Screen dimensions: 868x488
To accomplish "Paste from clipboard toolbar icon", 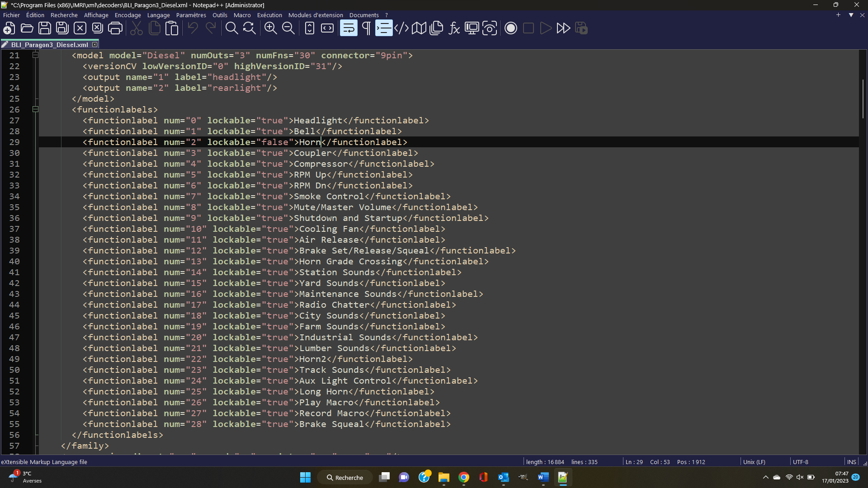I will click(x=172, y=28).
